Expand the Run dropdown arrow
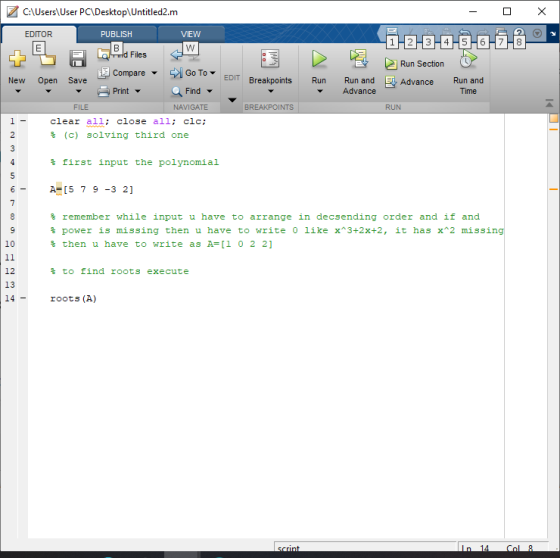This screenshot has height=558, width=560. 320,91
